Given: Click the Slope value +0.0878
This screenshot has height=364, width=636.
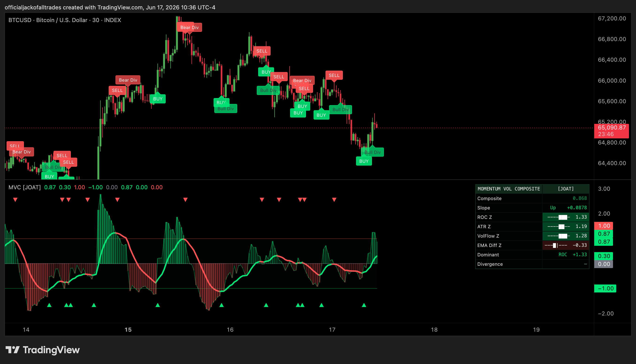Looking at the screenshot, I should pos(577,208).
